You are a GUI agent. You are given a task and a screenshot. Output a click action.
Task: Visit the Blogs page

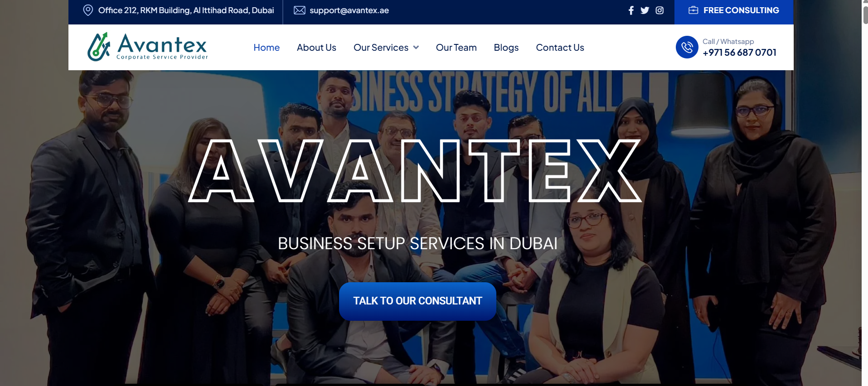(506, 48)
